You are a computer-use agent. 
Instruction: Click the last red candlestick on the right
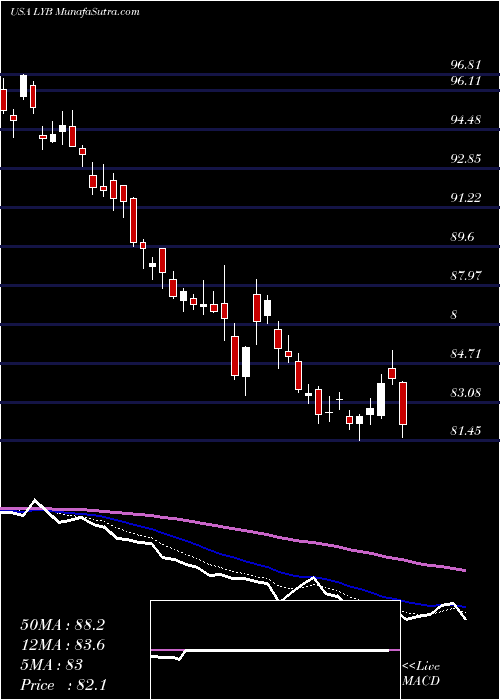[x=403, y=403]
